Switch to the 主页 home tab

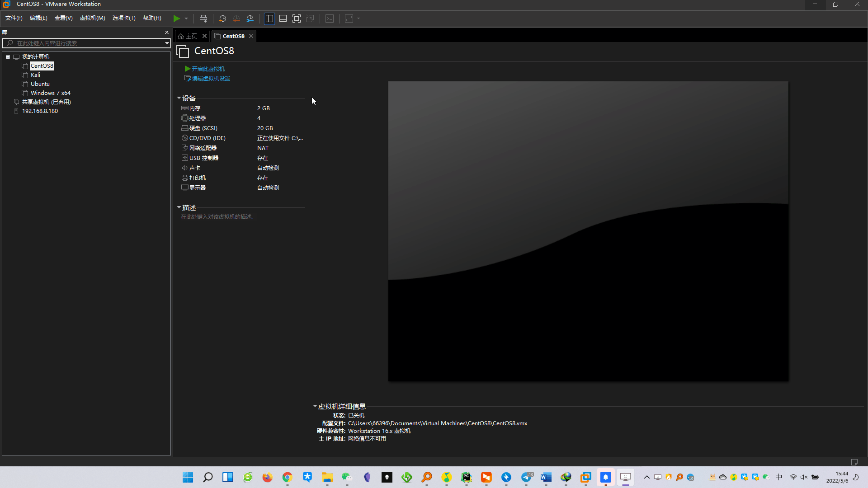coord(189,36)
